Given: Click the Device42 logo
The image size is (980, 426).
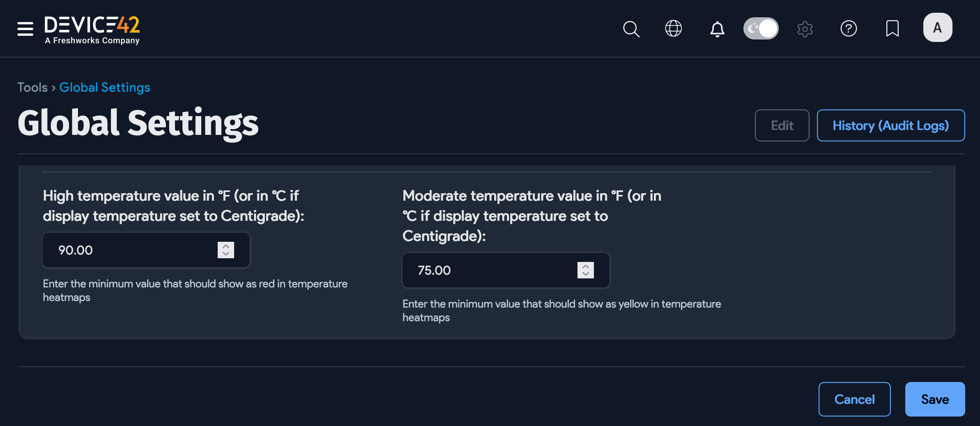Looking at the screenshot, I should coord(92,29).
